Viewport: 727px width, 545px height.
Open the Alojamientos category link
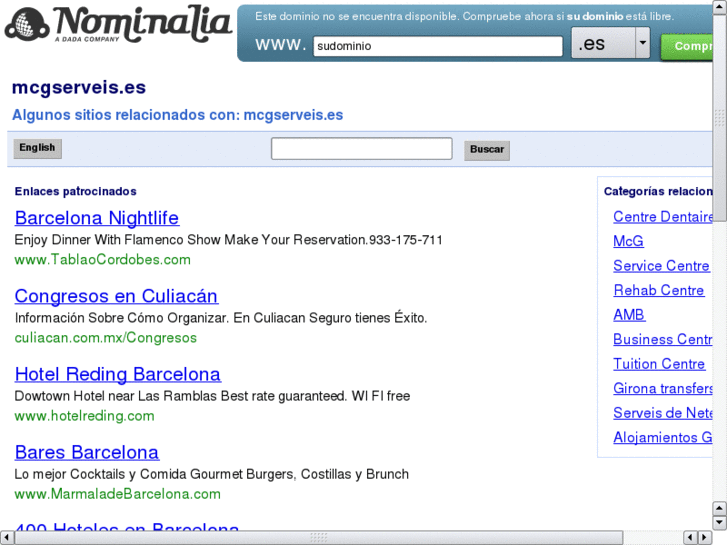coord(663,437)
